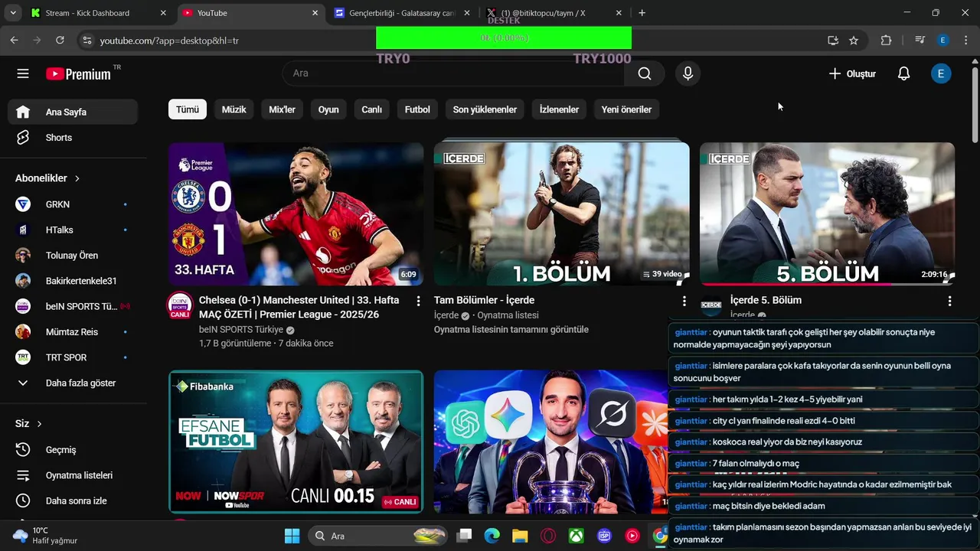Select the Mix'ler filter chip
980x551 pixels.
coord(282,109)
